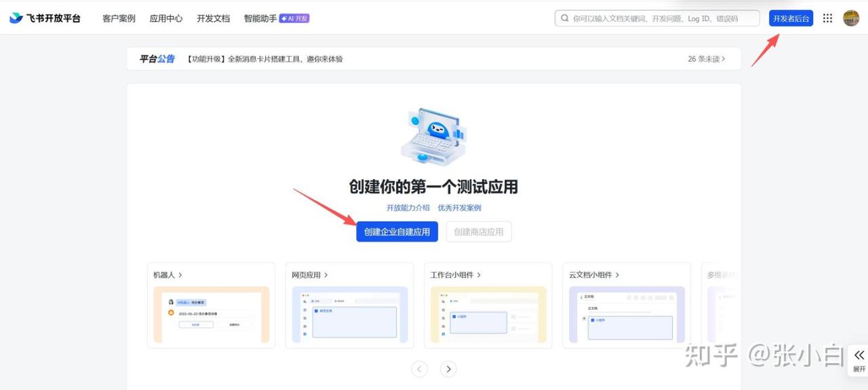
Task: Click the search magnifier icon
Action: [x=564, y=18]
